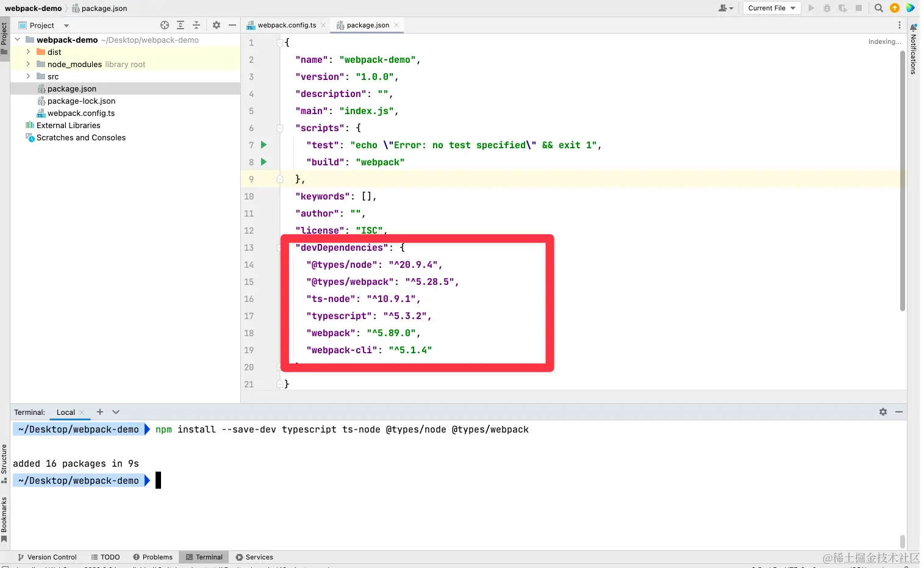
Task: Hide the Terminal tool window
Action: [899, 412]
